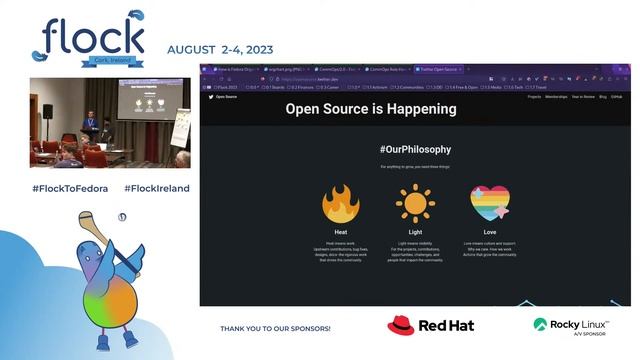The width and height of the screenshot is (640, 360).
Task: Open the Projects page link
Action: tap(534, 97)
